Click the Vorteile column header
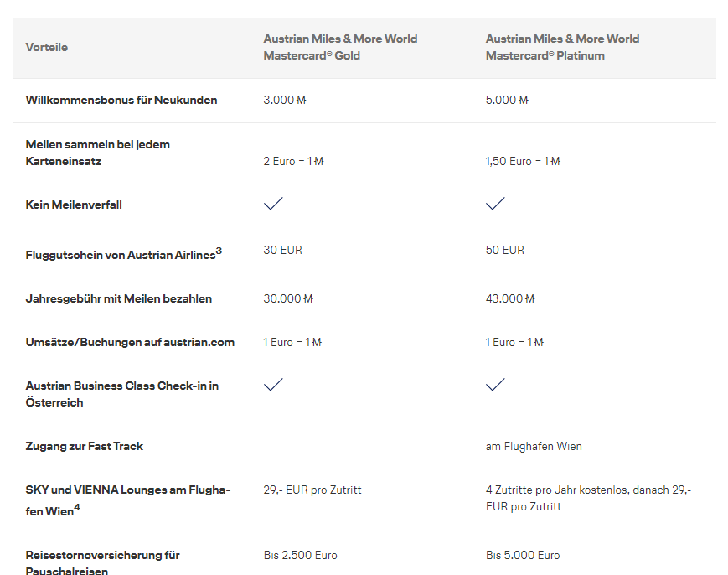 (47, 48)
